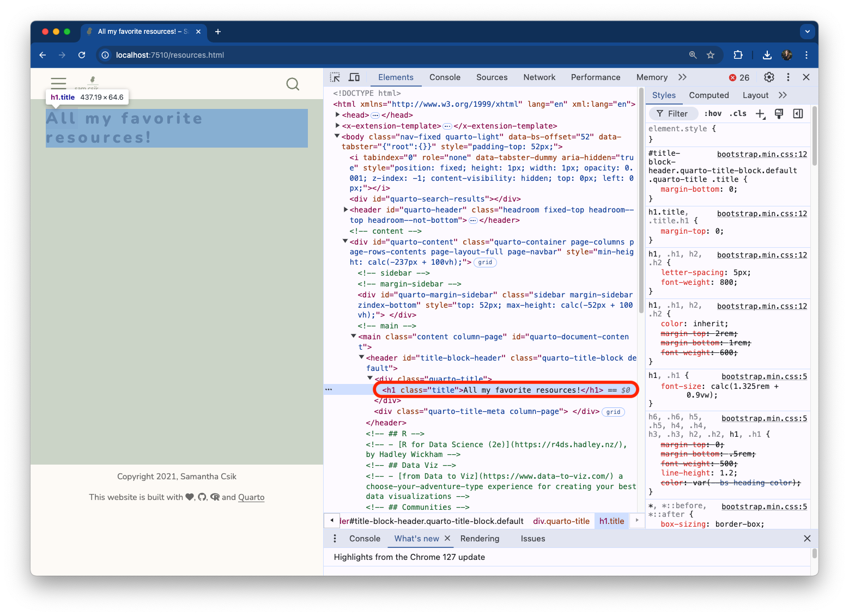Open the hamburger navigation menu
Image resolution: width=849 pixels, height=616 pixels.
point(58,83)
